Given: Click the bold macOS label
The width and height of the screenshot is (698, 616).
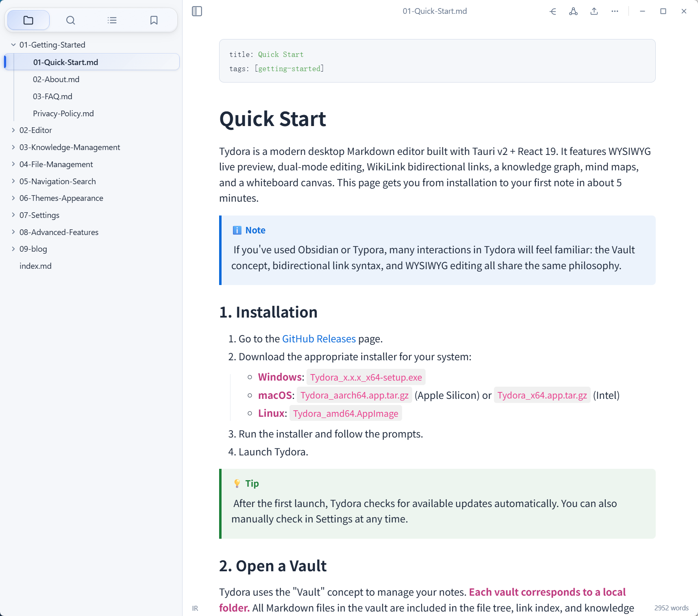Looking at the screenshot, I should [x=275, y=395].
